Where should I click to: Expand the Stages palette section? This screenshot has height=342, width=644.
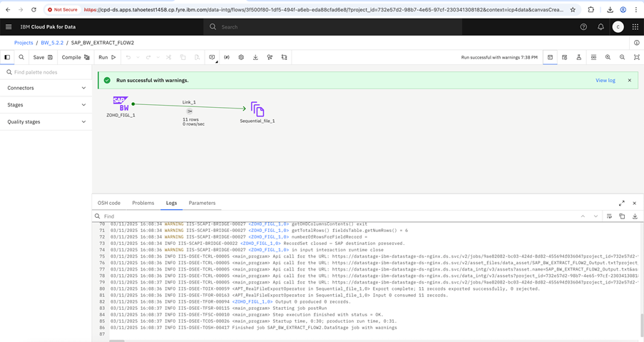tap(46, 105)
